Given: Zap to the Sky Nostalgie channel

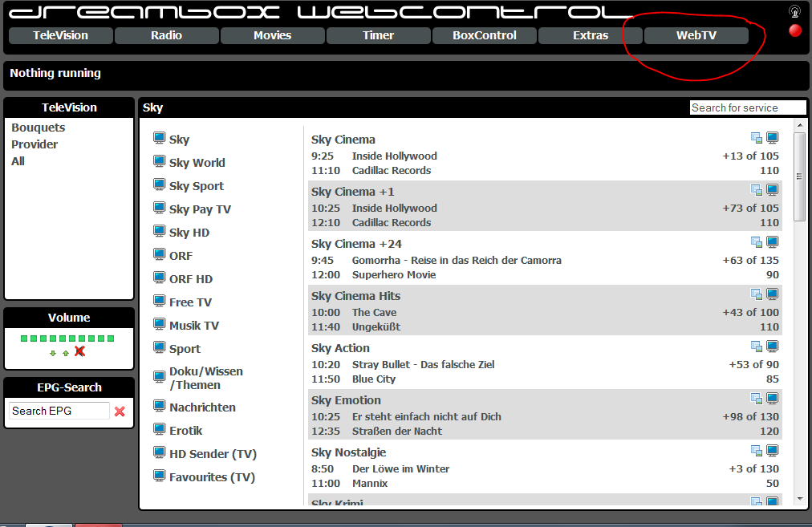Looking at the screenshot, I should point(348,452).
